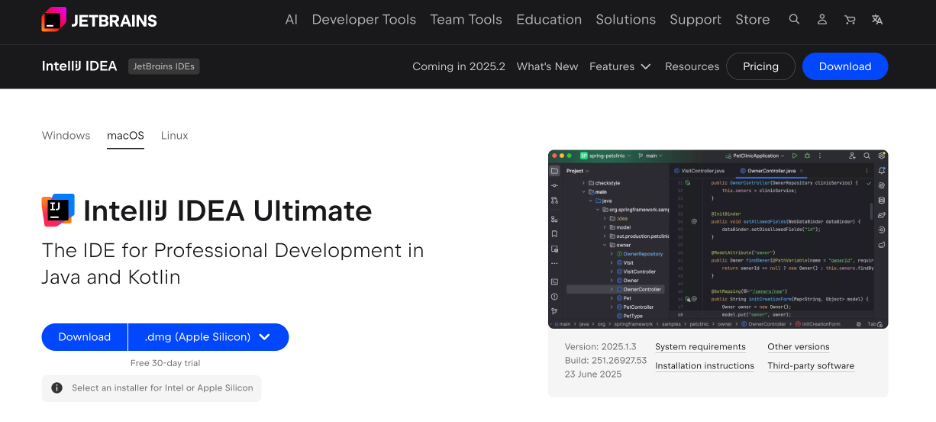This screenshot has width=936, height=422.
Task: Open the user account icon
Action: tap(822, 20)
